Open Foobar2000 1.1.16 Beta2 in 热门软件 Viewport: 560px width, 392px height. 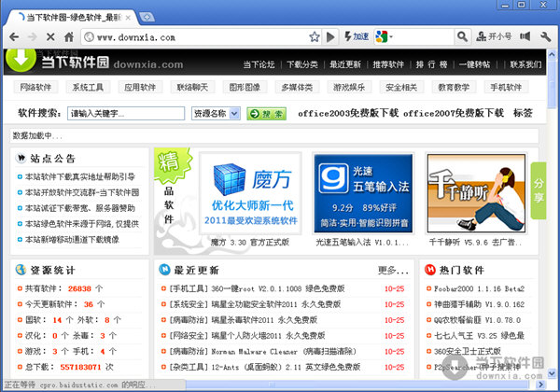[479, 288]
